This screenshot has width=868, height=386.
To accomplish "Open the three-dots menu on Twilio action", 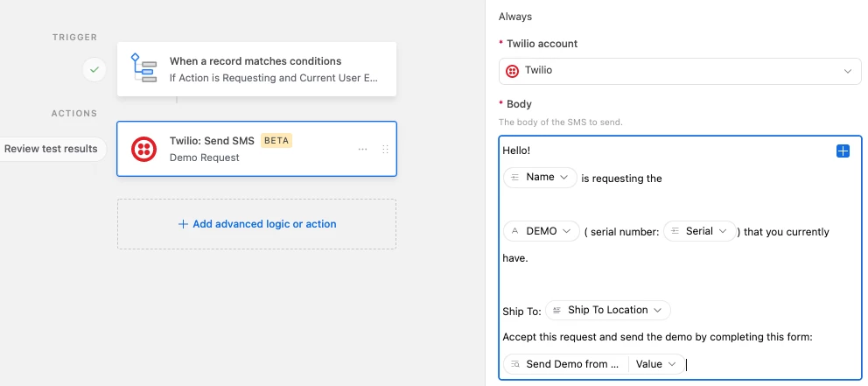I will coord(362,150).
